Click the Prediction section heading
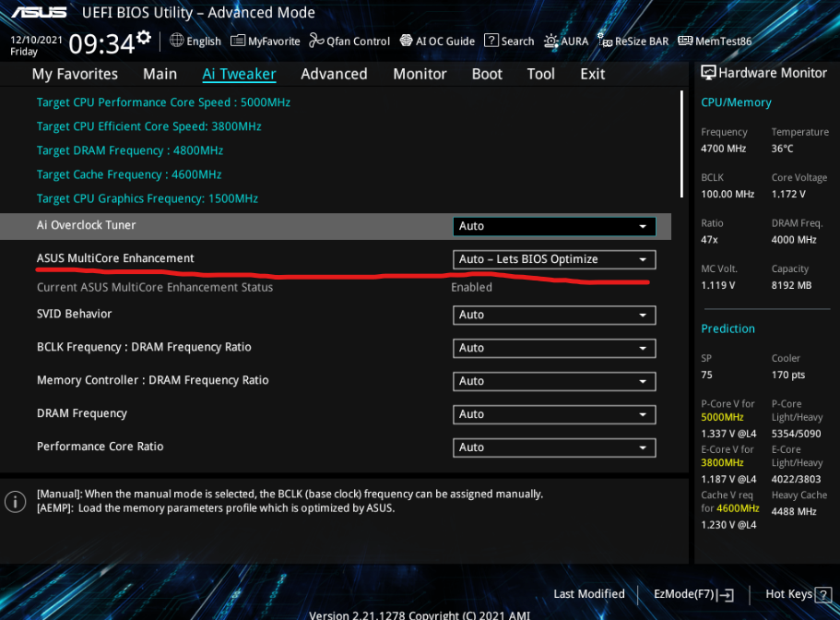 pos(728,328)
